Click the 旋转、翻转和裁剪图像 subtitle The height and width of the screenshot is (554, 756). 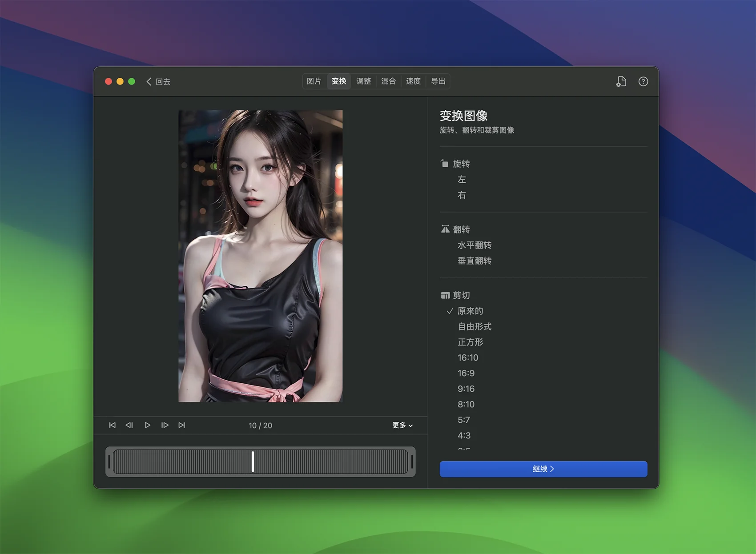pyautogui.click(x=477, y=130)
